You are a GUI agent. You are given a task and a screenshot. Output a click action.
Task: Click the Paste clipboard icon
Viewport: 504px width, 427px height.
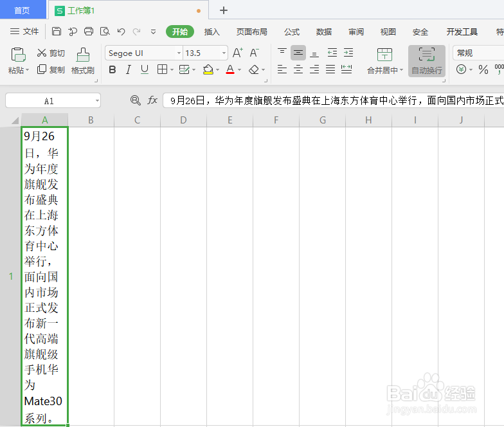(18, 55)
